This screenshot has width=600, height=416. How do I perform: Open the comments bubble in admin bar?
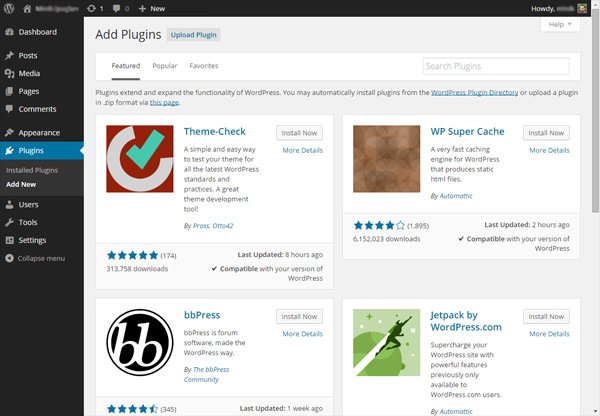116,8
